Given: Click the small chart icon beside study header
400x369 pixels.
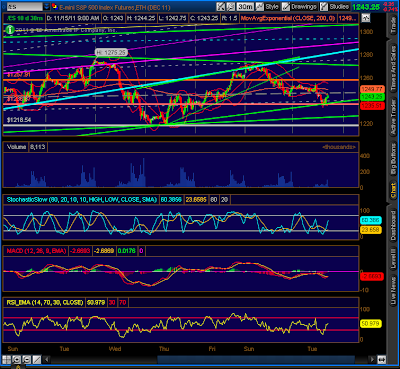Looking at the screenshot, I should coord(366,18).
